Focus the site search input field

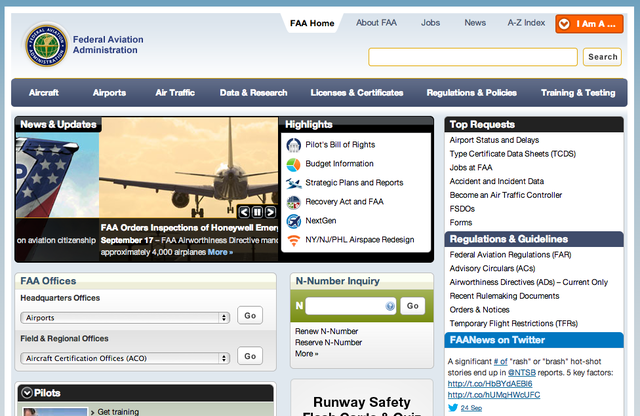click(473, 57)
